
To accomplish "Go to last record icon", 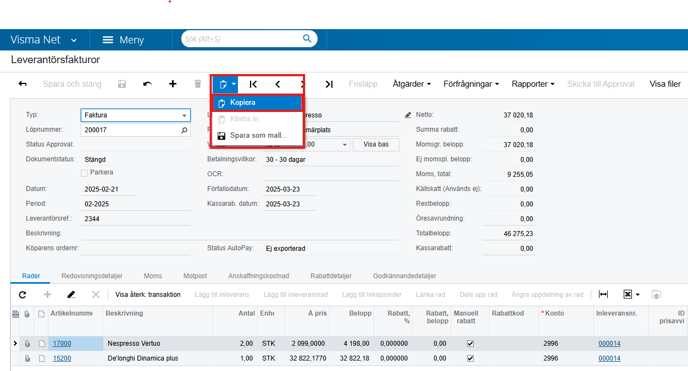I will 329,84.
